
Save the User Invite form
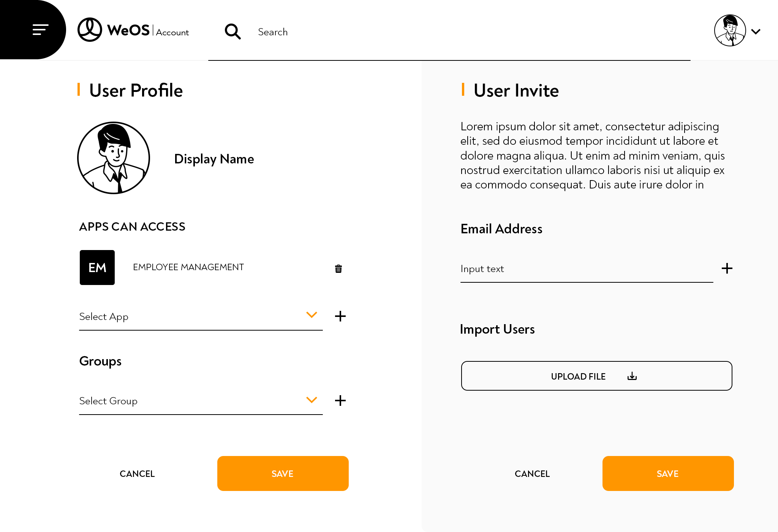[x=668, y=473]
